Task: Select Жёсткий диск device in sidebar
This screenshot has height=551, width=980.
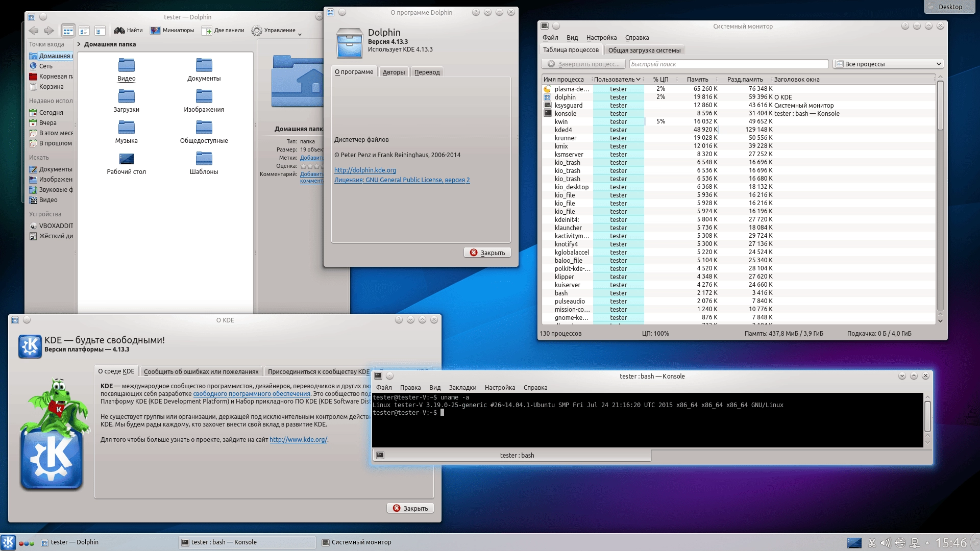Action: click(x=51, y=236)
